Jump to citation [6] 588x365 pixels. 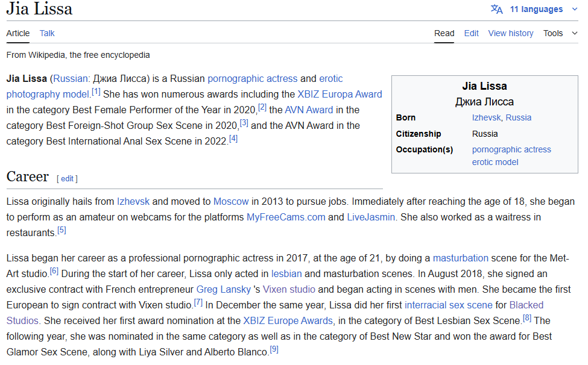point(54,271)
